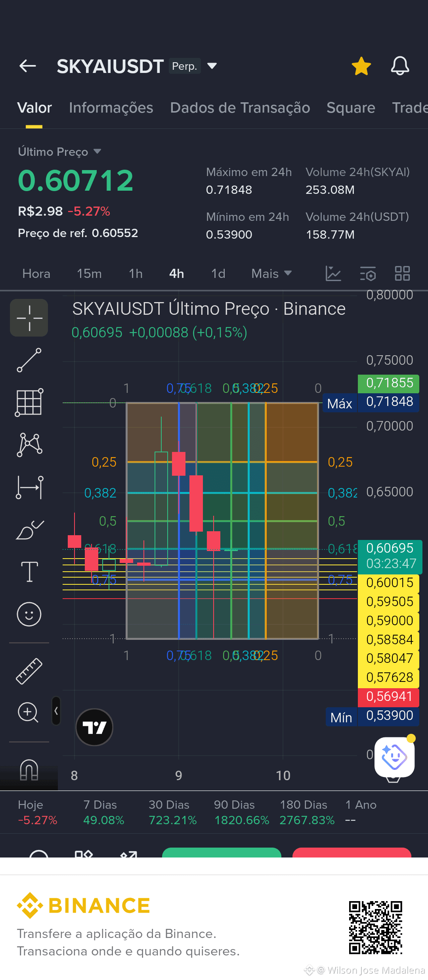Toggle the favorite star for SKYAIUSDT
The height and width of the screenshot is (980, 428).
click(x=361, y=66)
